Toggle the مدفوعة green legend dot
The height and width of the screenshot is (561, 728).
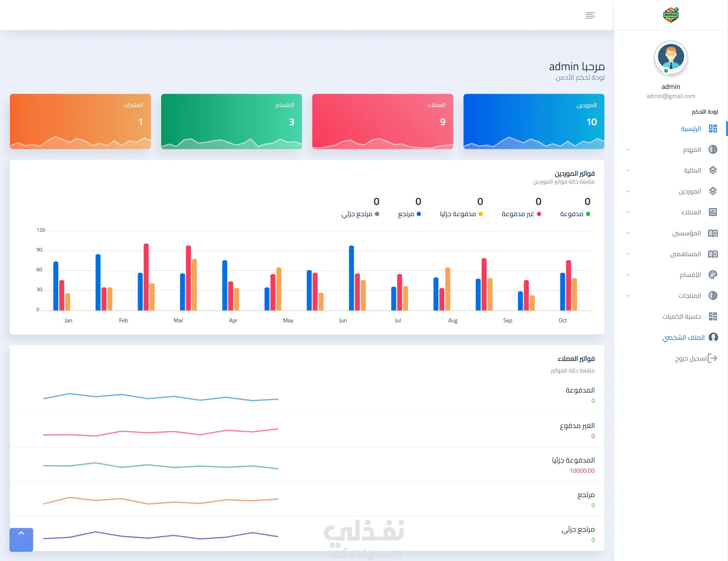[588, 214]
